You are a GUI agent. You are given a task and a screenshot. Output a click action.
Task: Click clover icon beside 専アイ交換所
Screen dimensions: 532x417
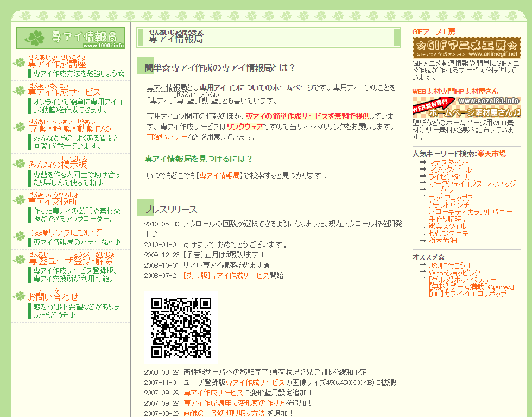click(x=20, y=201)
